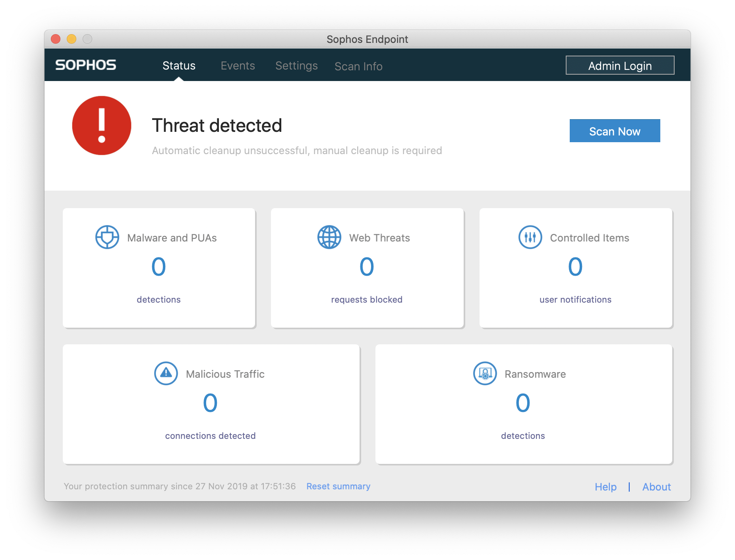Viewport: 735px width, 560px height.
Task: Click the Controlled Items sliders icon
Action: click(x=530, y=237)
